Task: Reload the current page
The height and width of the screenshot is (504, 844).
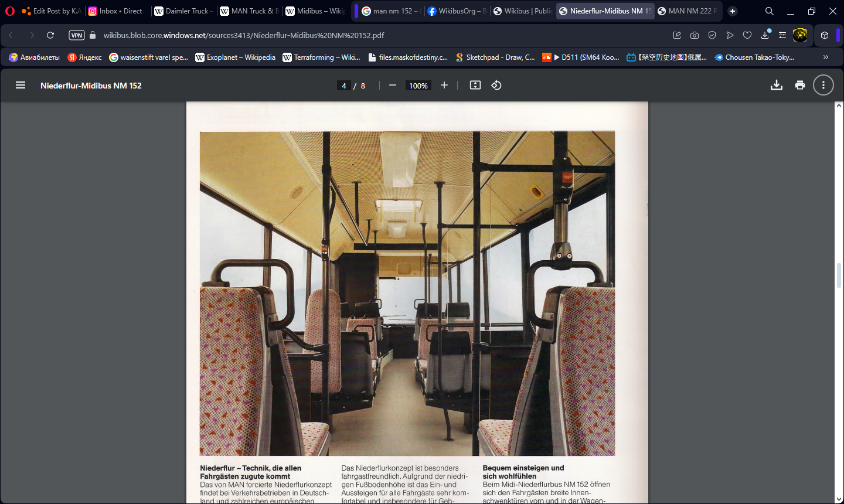Action: (x=50, y=35)
